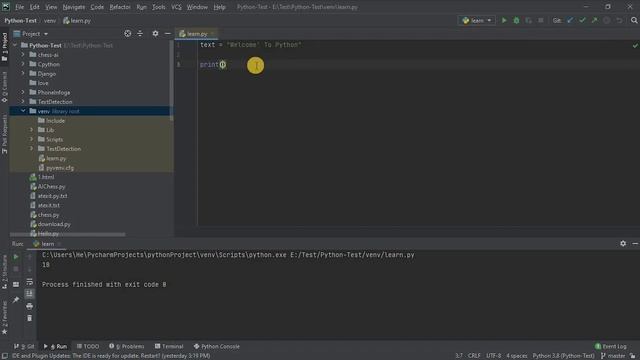Expand the Django folder

(23, 73)
